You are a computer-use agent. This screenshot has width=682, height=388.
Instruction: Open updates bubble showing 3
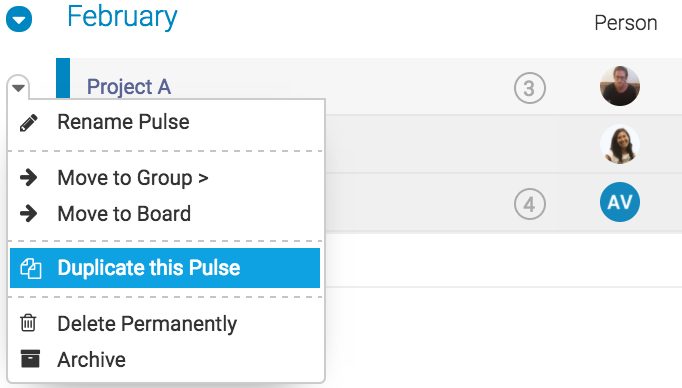[529, 88]
